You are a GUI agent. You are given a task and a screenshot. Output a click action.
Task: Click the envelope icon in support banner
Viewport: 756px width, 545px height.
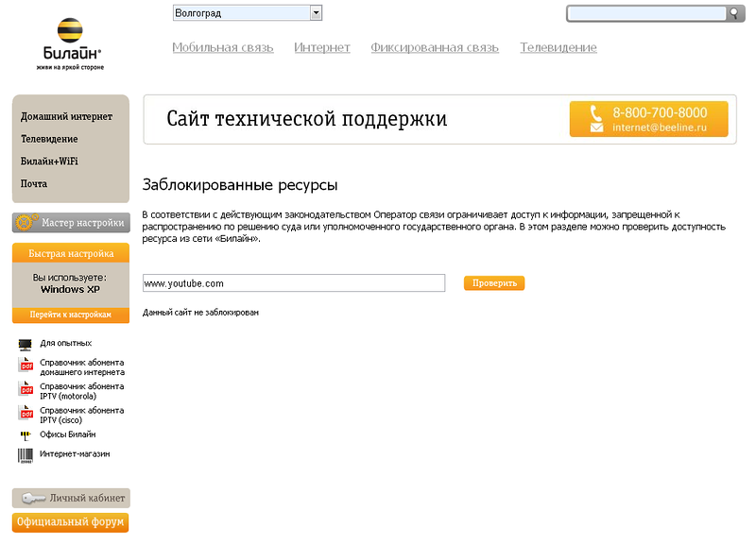point(597,128)
